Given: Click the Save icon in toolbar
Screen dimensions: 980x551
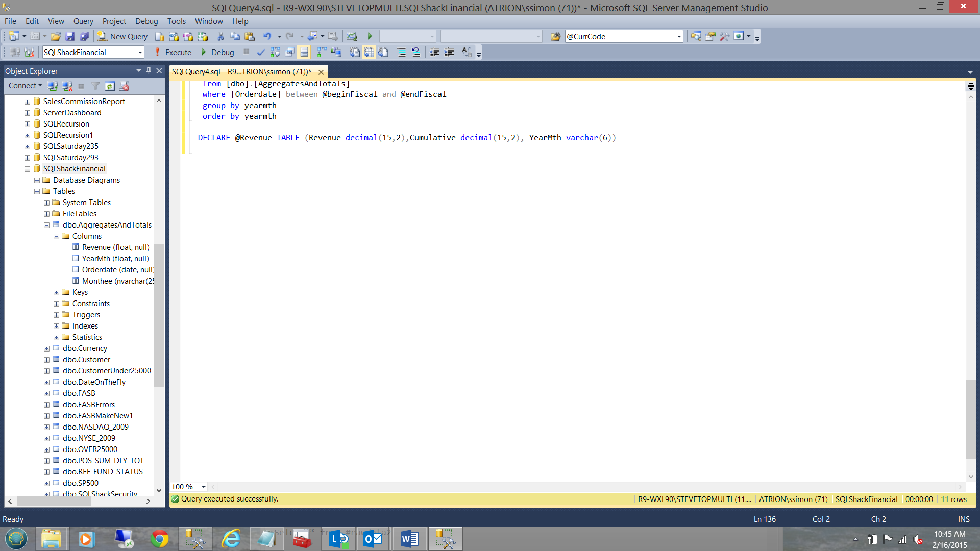Looking at the screenshot, I should [x=70, y=37].
